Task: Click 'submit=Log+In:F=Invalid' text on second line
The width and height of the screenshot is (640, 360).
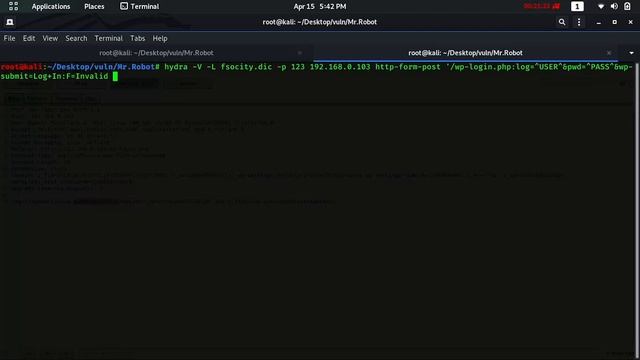Action: tap(54, 76)
